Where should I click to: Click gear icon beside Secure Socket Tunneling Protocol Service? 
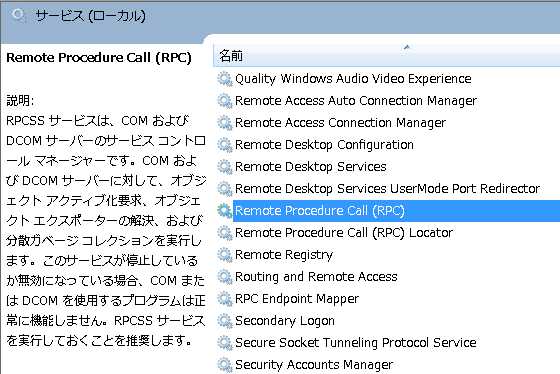225,343
